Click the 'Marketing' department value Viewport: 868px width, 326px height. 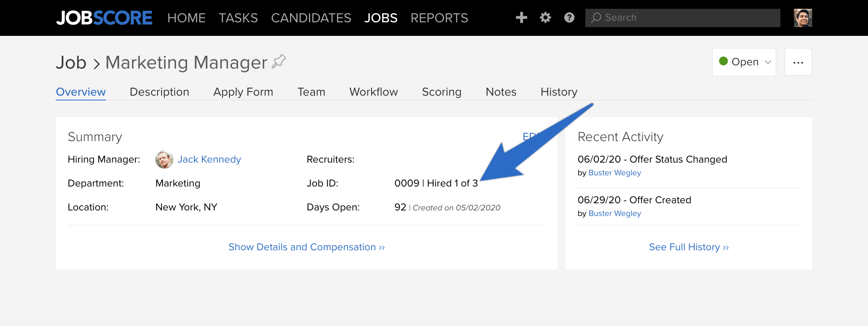click(178, 183)
